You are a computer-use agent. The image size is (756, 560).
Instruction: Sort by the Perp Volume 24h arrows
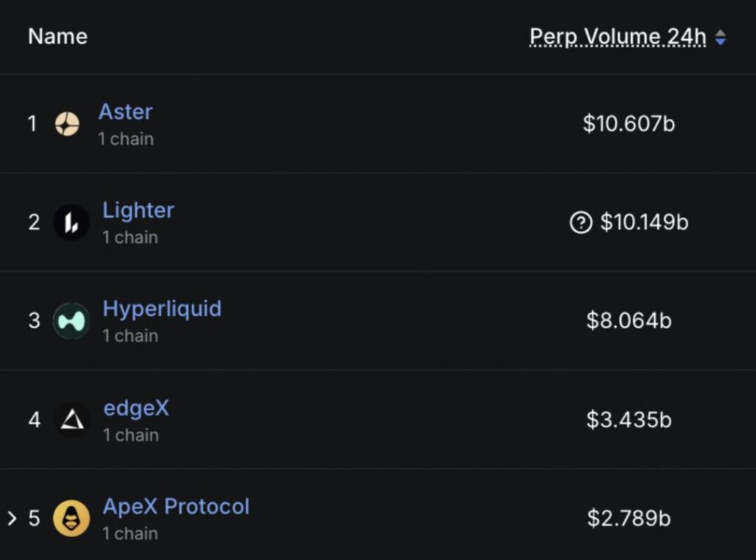(x=721, y=37)
